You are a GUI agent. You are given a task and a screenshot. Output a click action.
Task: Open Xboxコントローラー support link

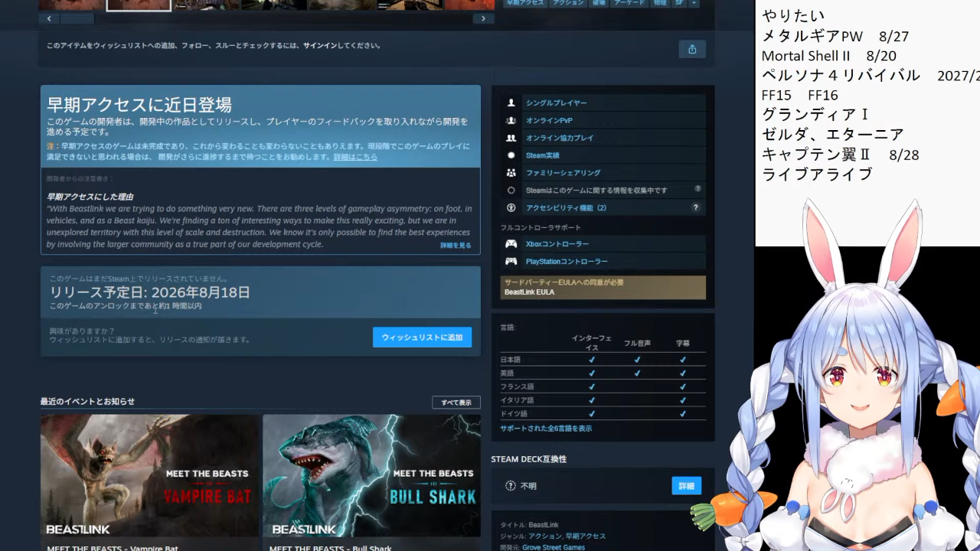557,244
